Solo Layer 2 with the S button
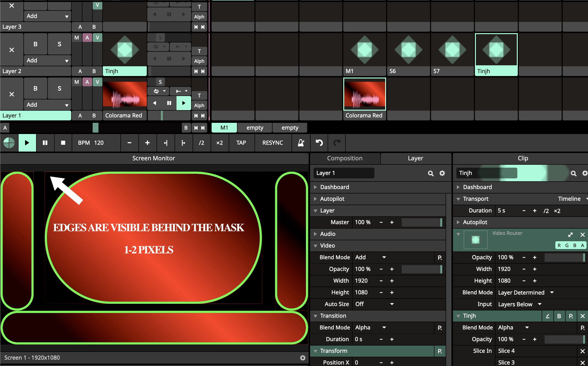588x366 pixels. (59, 44)
